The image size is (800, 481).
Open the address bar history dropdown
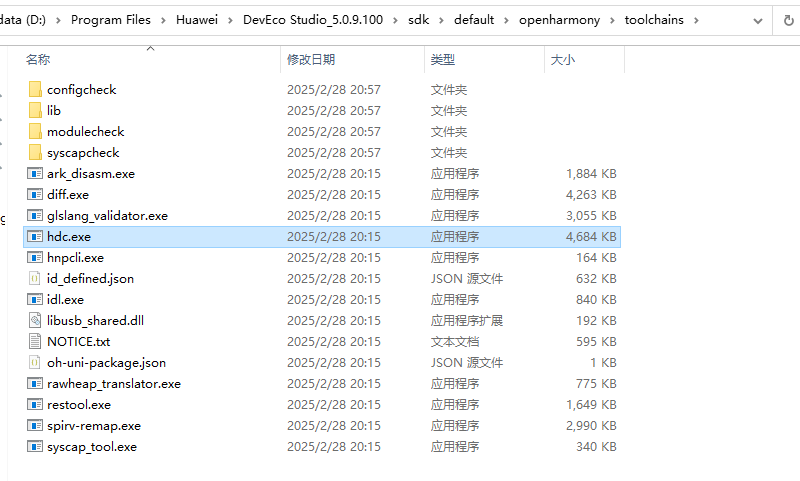(x=758, y=21)
